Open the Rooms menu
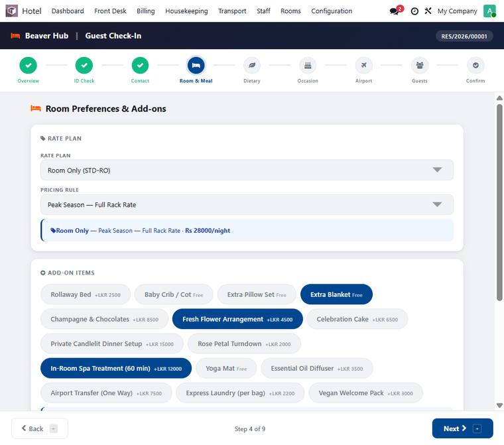 tap(290, 11)
